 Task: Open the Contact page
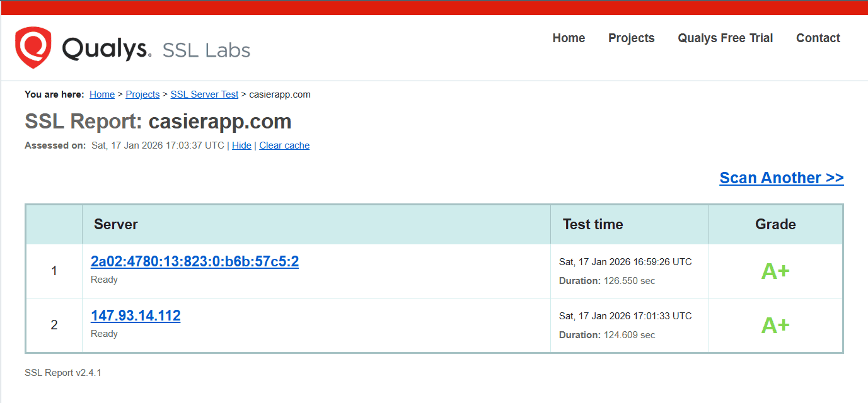point(818,38)
